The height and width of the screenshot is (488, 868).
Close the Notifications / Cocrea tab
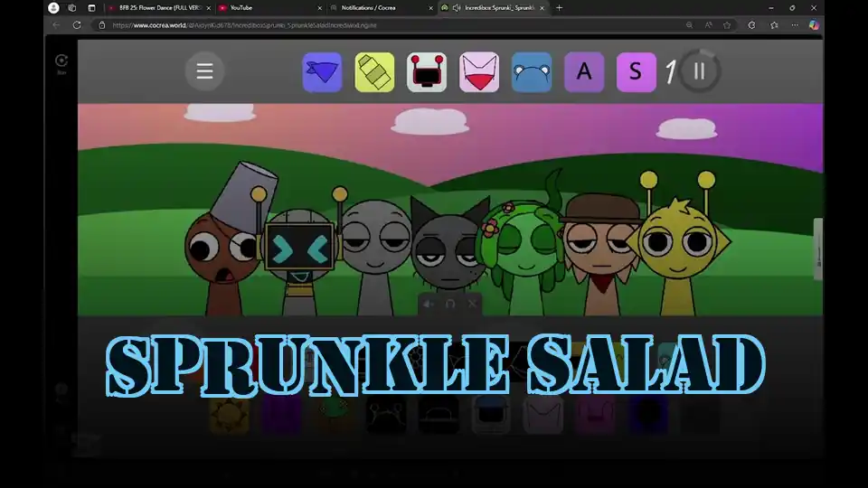pyautogui.click(x=430, y=8)
